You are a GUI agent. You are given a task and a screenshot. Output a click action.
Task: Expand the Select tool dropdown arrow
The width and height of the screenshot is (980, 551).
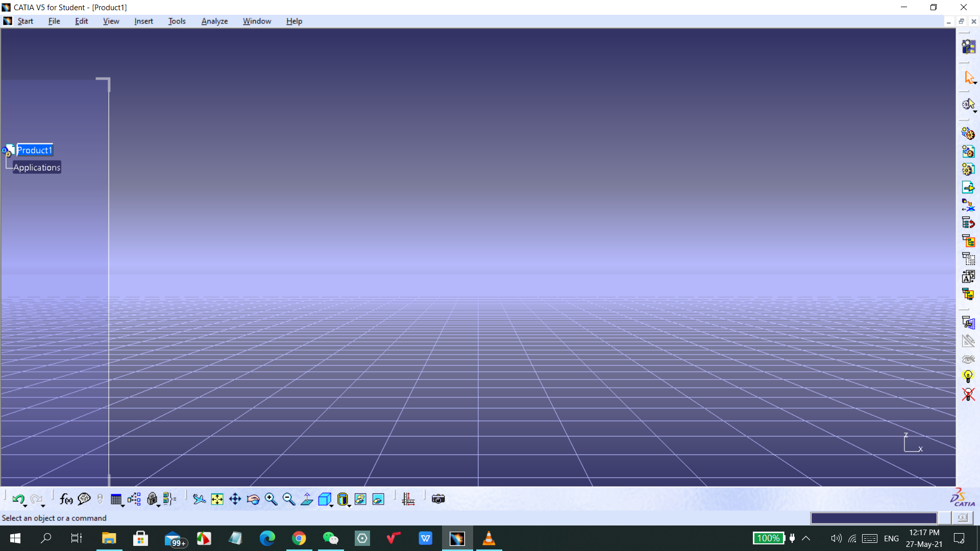(x=975, y=83)
